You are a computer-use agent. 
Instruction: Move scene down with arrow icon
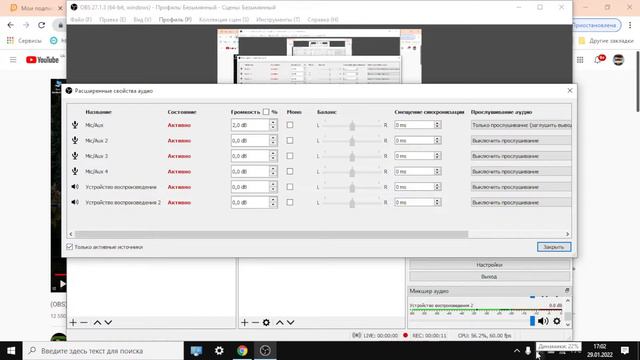point(108,322)
